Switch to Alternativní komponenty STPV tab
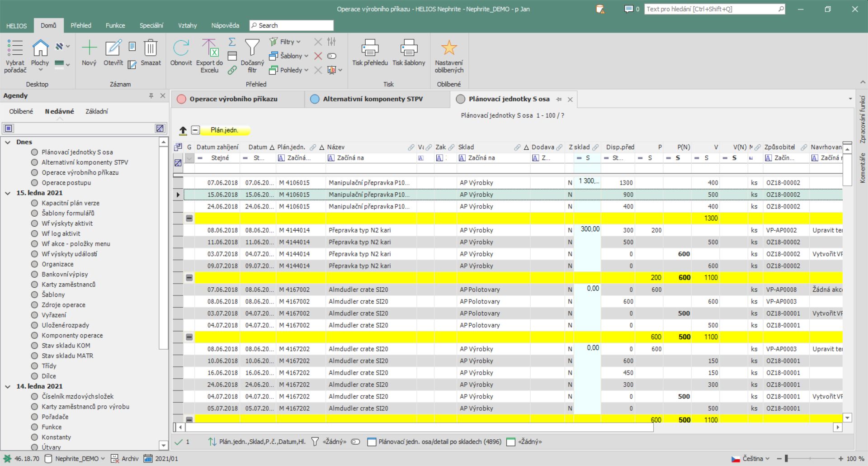Viewport: 868px width, 466px height. click(373, 99)
